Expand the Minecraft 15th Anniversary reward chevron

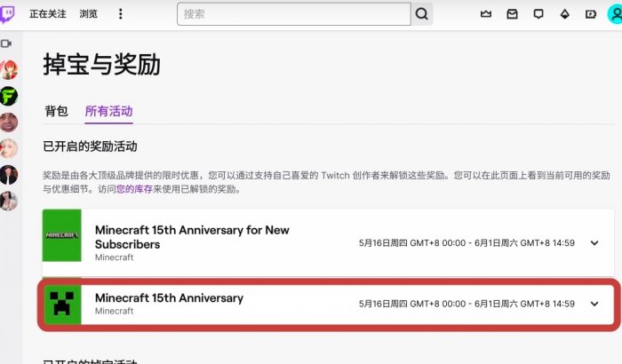coord(594,304)
